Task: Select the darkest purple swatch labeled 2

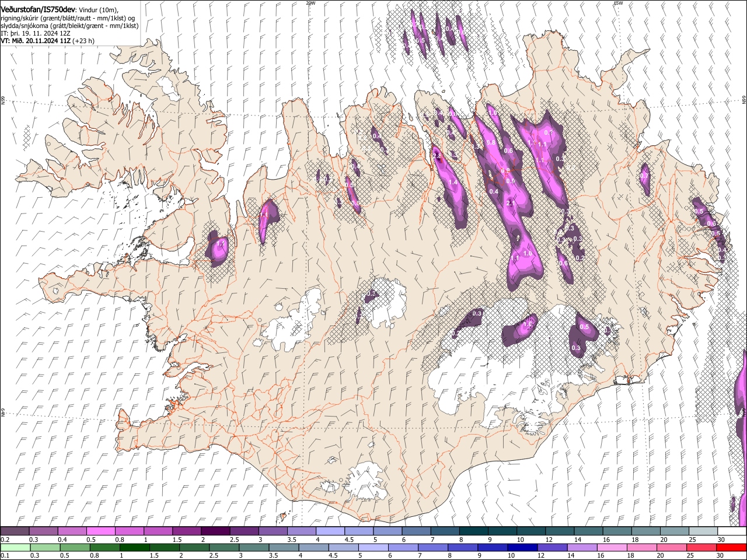Action: pos(215,531)
